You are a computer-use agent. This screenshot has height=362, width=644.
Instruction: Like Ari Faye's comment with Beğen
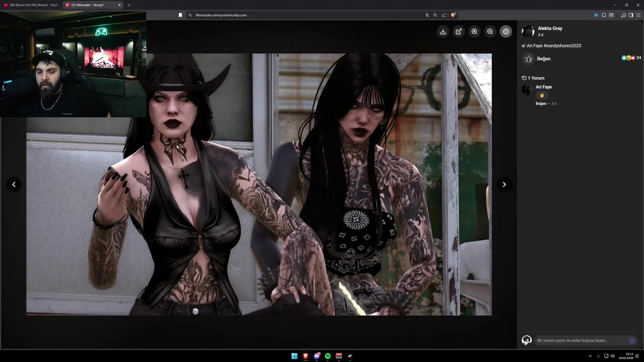click(541, 104)
